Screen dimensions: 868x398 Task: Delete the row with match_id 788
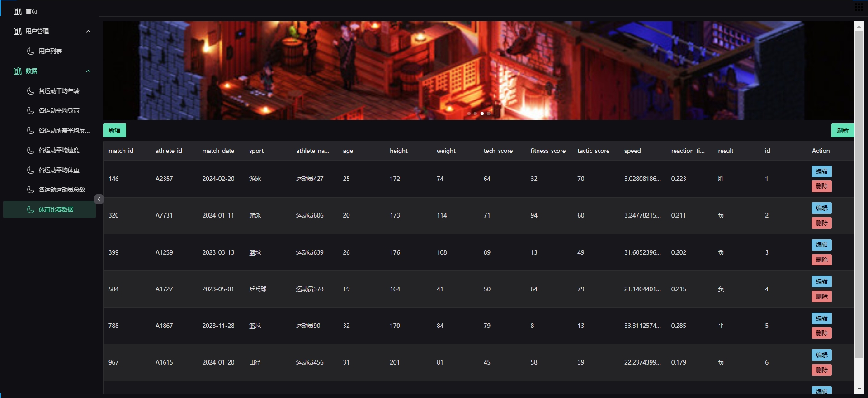822,333
